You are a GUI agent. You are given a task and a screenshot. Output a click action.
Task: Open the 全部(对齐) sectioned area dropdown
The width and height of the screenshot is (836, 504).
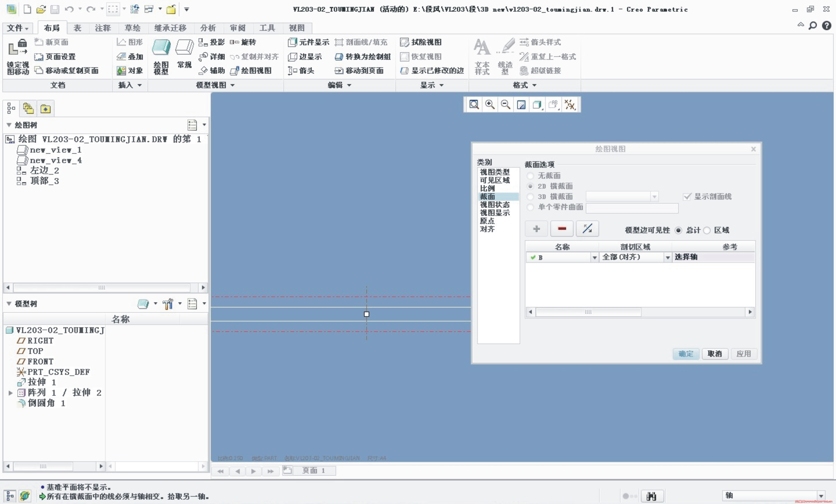668,258
